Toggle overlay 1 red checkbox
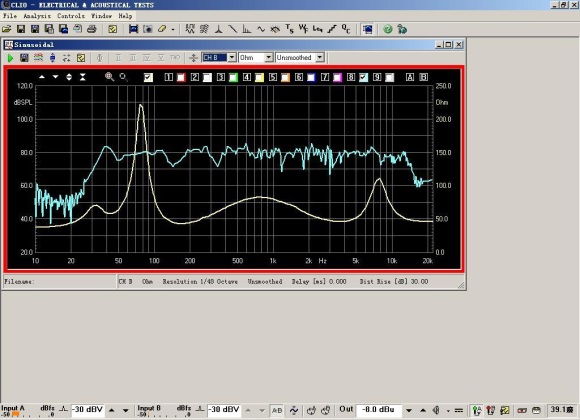Viewport: 580px width, 420px height. (x=181, y=77)
